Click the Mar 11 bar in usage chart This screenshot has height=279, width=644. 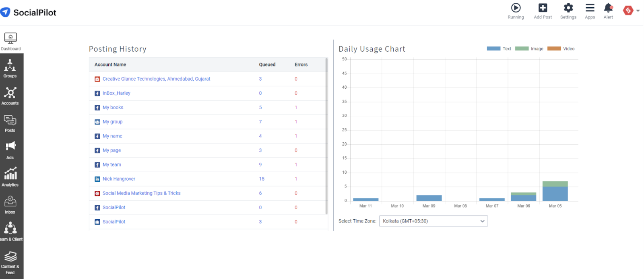click(x=366, y=200)
